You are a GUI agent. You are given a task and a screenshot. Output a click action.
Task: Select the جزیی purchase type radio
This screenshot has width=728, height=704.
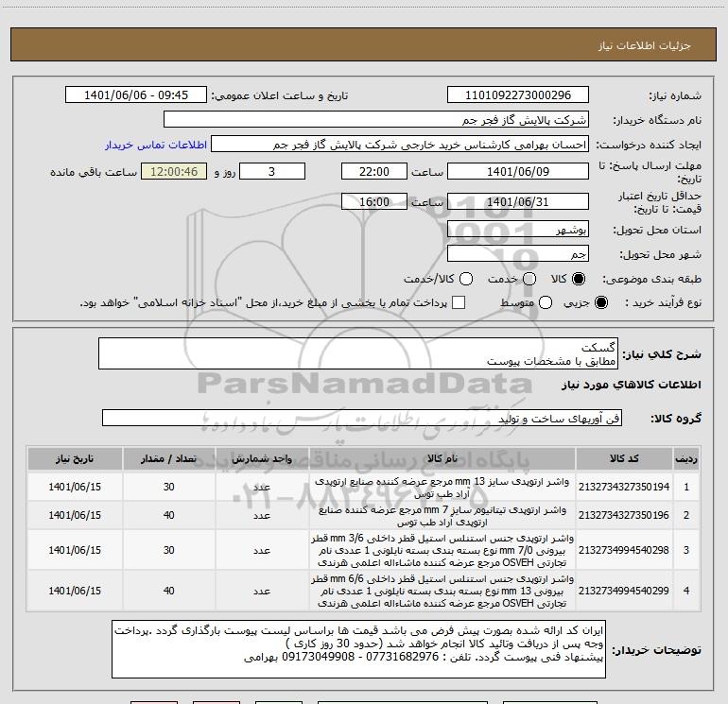click(x=600, y=302)
